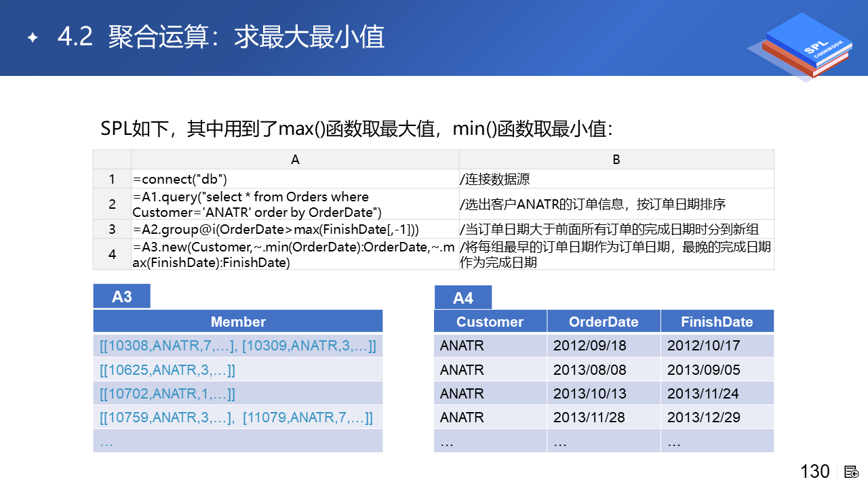Click the FinishDate column header in A4
Image resolution: width=868 pixels, height=488 pixels.
[717, 321]
